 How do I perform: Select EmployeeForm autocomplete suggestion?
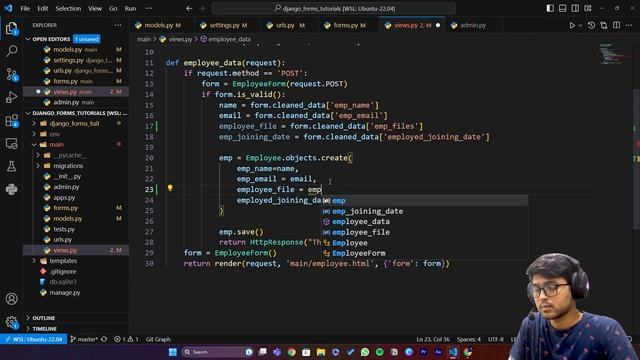coord(424,253)
